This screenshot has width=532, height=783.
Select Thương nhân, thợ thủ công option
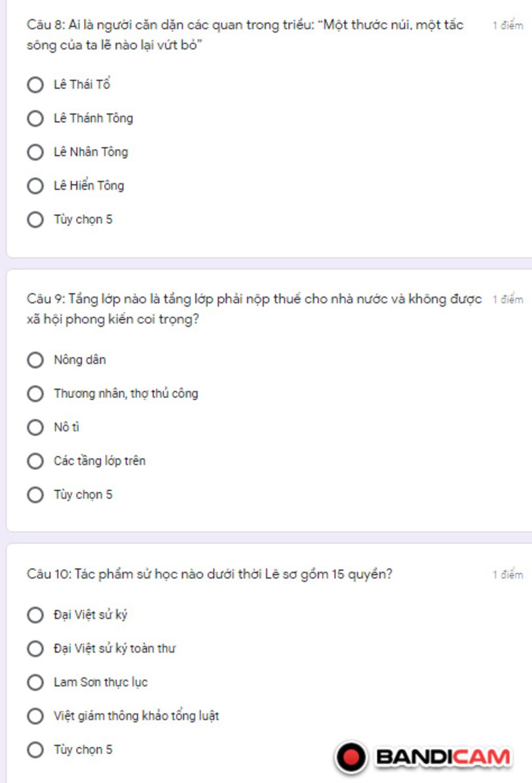35,394
